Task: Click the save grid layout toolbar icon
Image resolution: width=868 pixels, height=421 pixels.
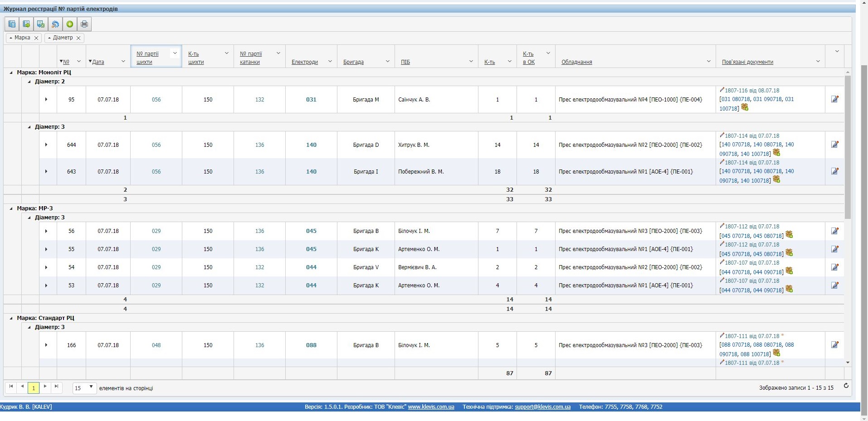Action: 12,24
